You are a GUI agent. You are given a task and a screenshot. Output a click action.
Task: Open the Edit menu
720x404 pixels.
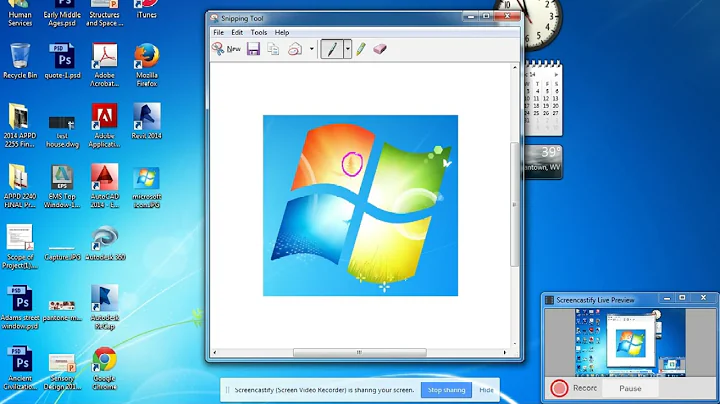237,33
